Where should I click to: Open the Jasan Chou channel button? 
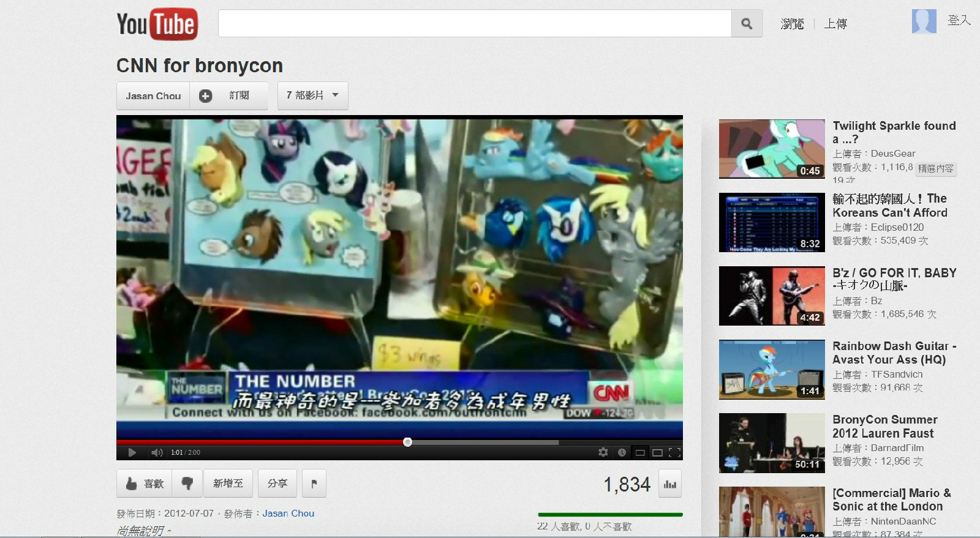coord(153,96)
